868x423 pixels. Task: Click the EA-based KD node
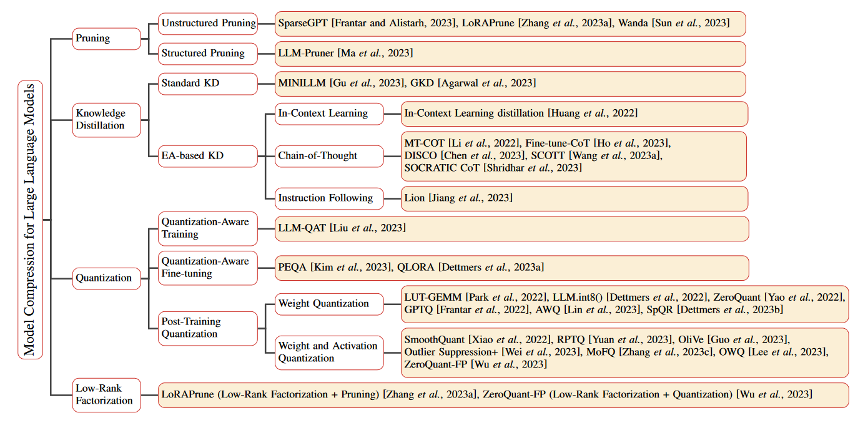pos(208,156)
